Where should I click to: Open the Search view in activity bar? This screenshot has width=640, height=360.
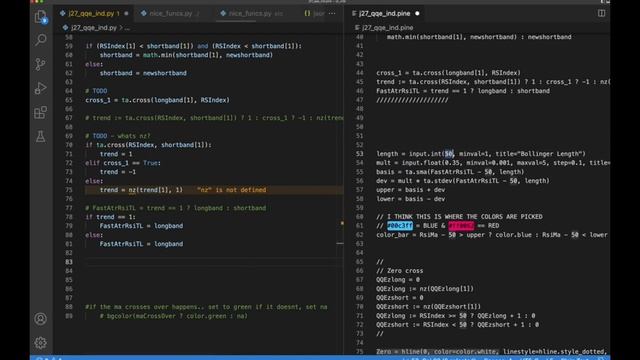[40, 40]
